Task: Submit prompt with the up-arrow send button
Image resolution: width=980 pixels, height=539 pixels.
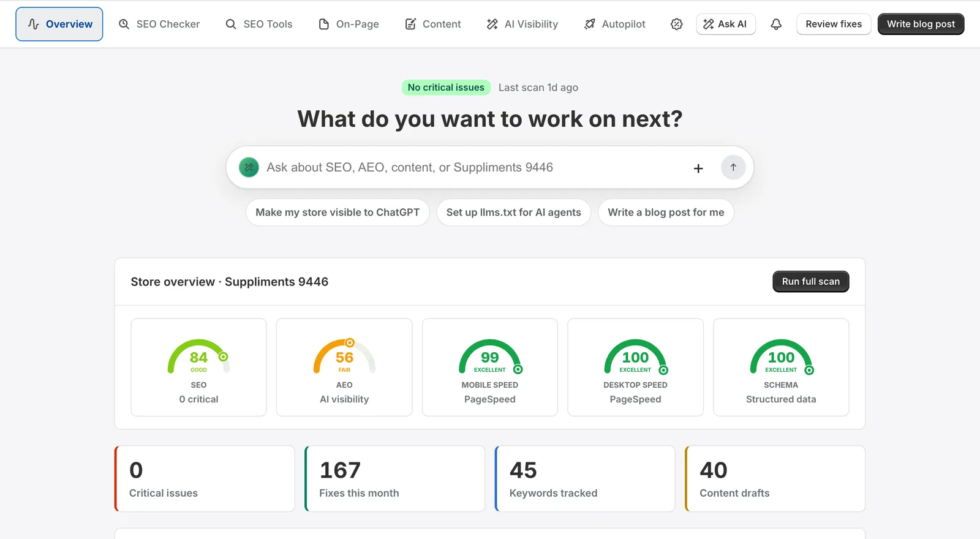Action: (733, 167)
